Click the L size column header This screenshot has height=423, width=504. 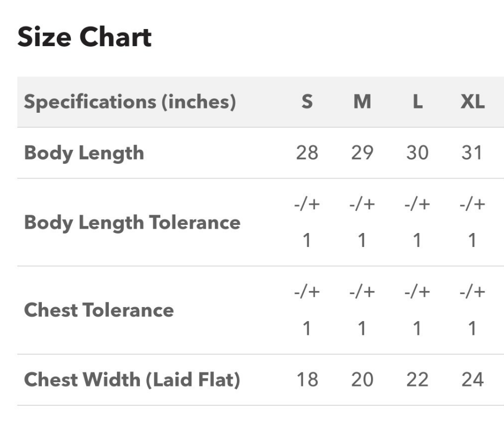(x=417, y=102)
